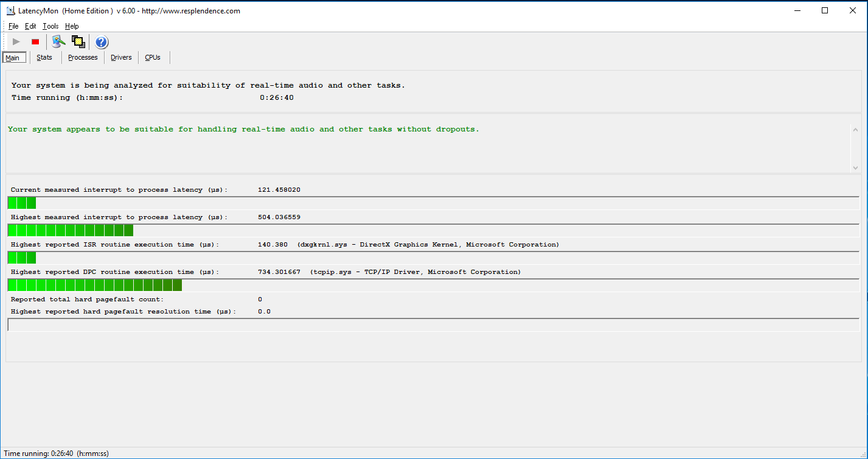868x459 pixels.
Task: Click the yellow windows toolbar icon
Action: click(x=78, y=41)
